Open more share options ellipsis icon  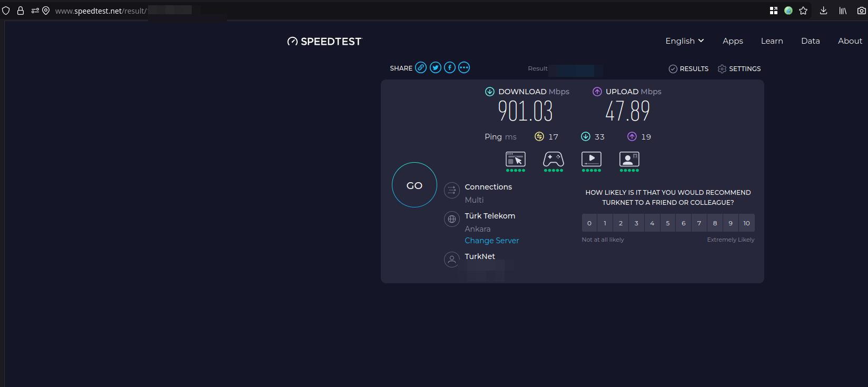(x=464, y=67)
